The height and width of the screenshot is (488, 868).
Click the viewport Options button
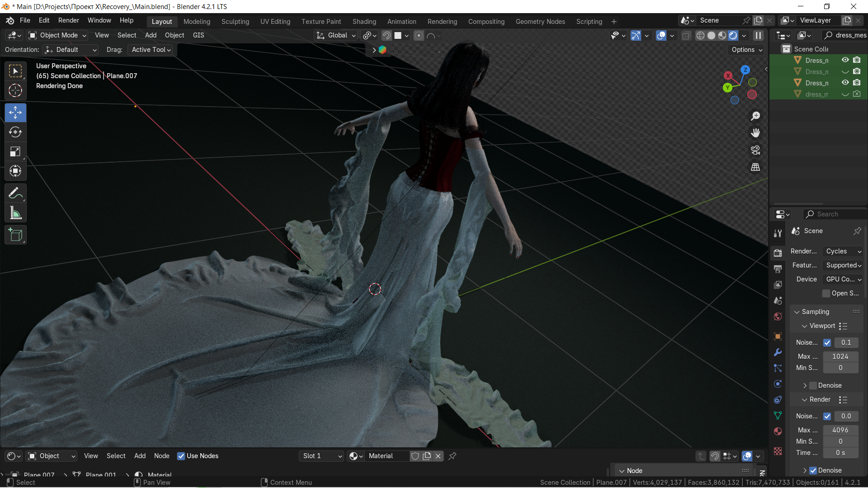click(747, 50)
